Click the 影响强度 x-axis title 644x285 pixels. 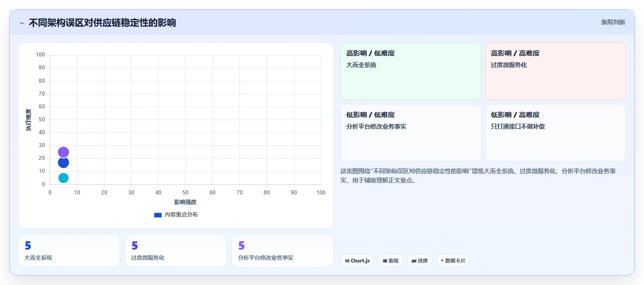tap(185, 202)
